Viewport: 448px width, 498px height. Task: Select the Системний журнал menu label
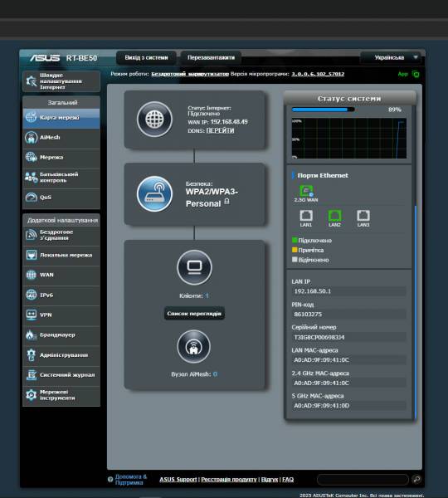click(67, 375)
